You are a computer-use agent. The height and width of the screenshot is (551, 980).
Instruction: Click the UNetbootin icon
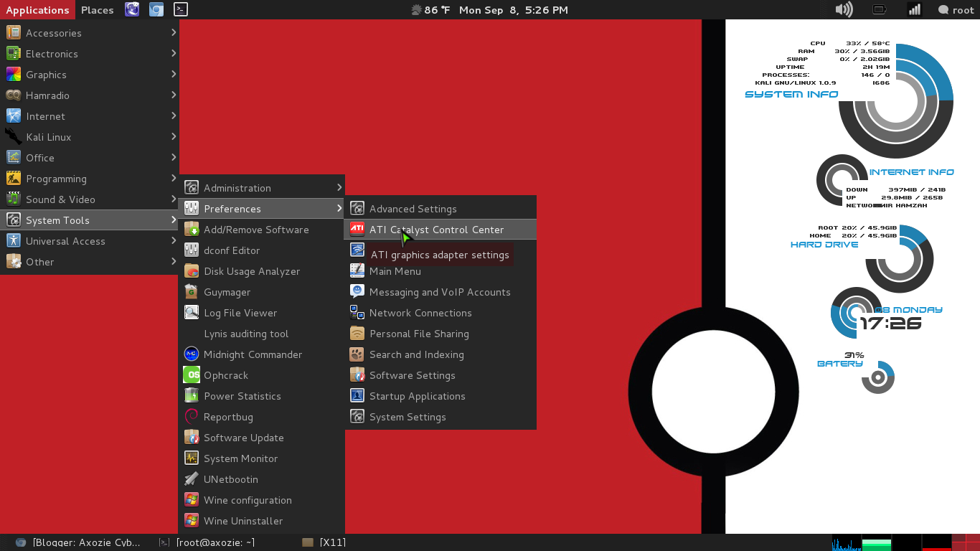192,479
